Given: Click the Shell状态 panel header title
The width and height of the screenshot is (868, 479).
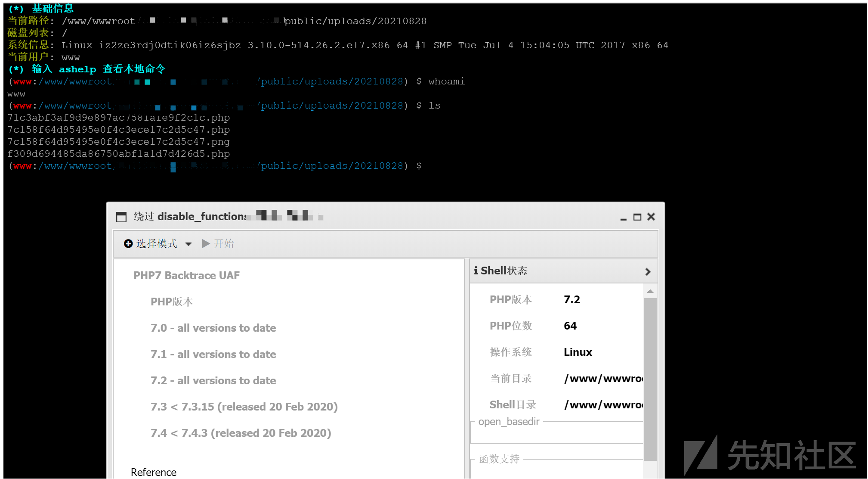Looking at the screenshot, I should pos(504,271).
